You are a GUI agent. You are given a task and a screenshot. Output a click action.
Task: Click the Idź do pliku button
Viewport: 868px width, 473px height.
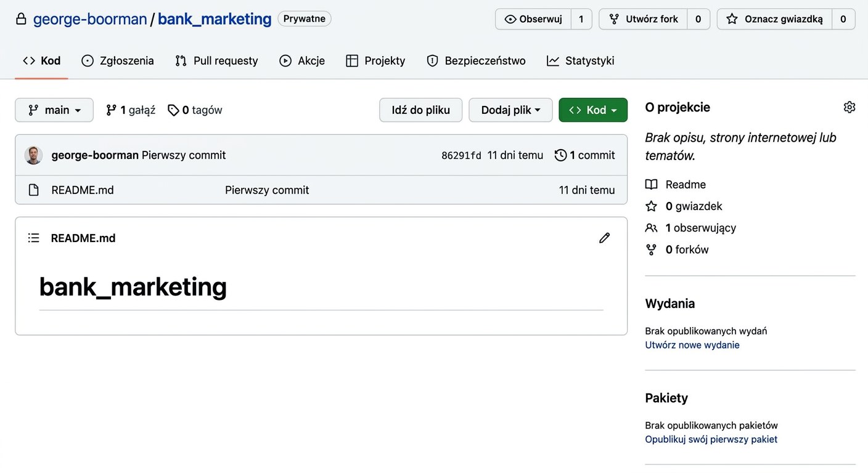(x=421, y=110)
